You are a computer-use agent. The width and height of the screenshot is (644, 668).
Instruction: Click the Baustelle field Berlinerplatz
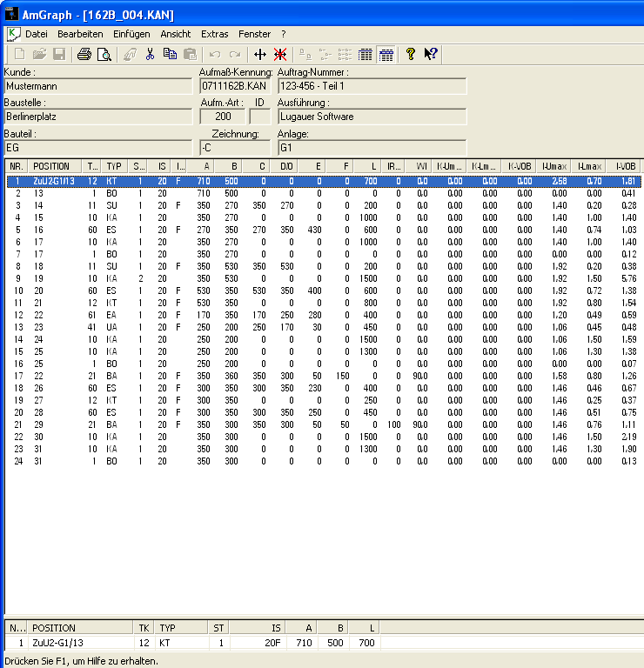tap(98, 117)
